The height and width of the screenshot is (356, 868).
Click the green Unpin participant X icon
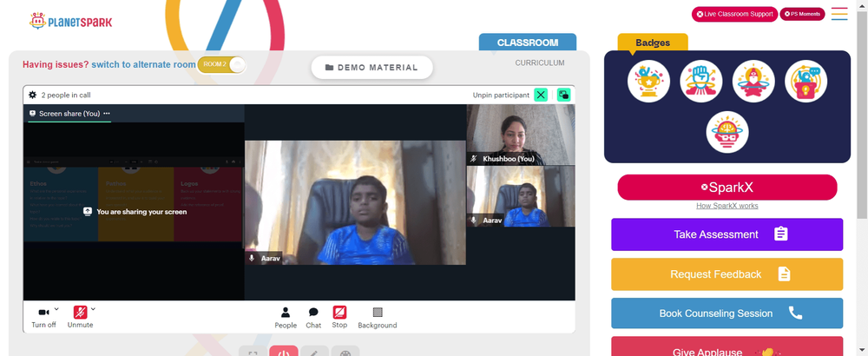pyautogui.click(x=541, y=95)
